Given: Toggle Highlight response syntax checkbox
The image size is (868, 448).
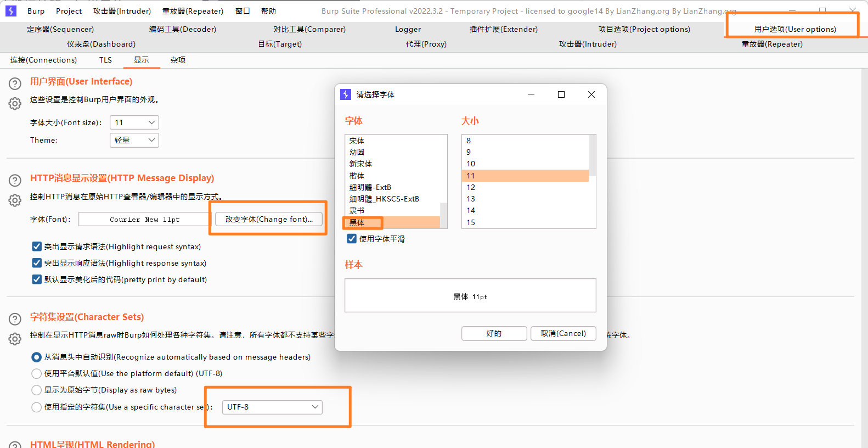Looking at the screenshot, I should pos(37,263).
